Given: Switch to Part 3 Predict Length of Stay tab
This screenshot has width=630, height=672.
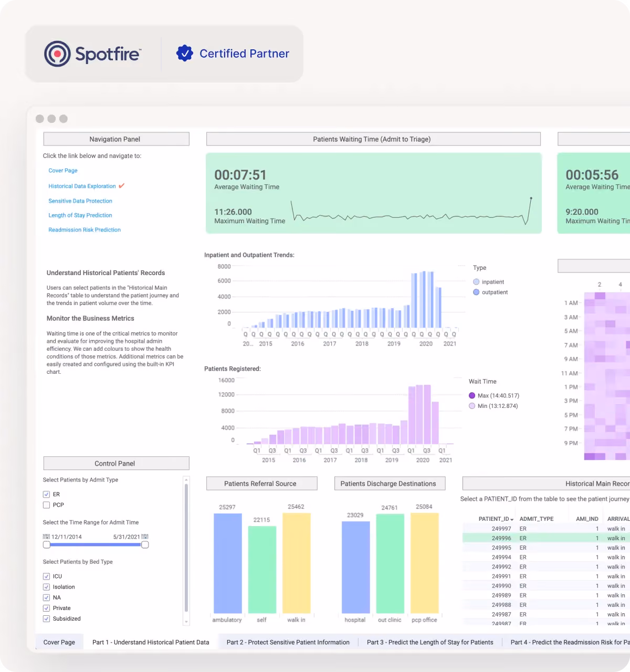Looking at the screenshot, I should 430,642.
